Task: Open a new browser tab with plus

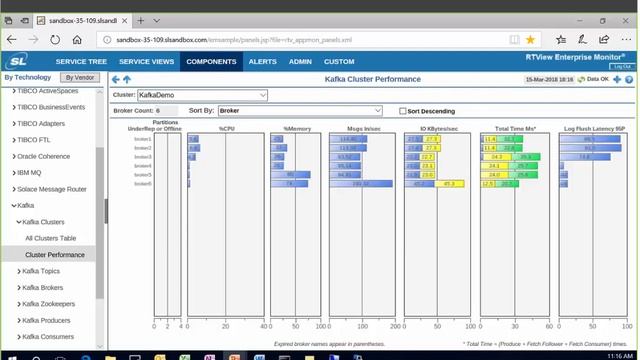Action: 140,20
